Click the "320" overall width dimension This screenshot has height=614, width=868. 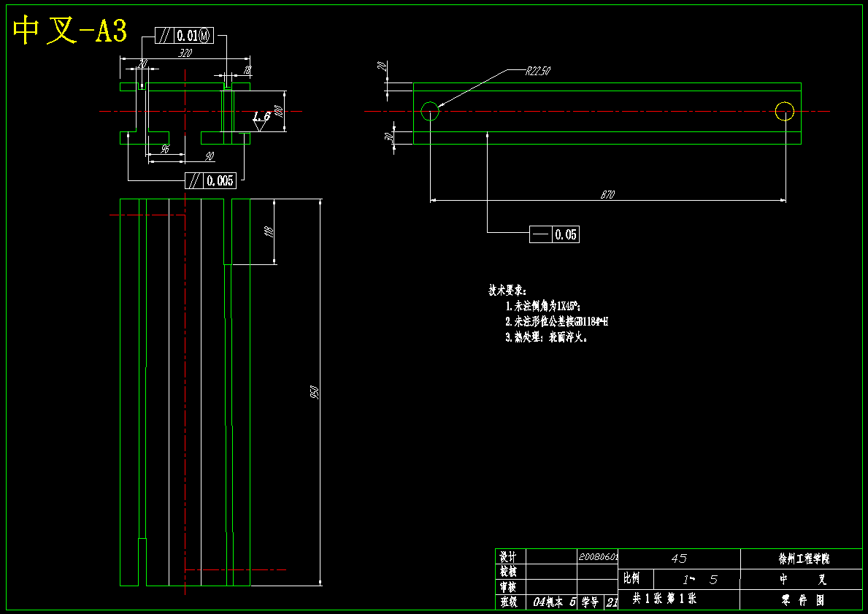click(185, 53)
